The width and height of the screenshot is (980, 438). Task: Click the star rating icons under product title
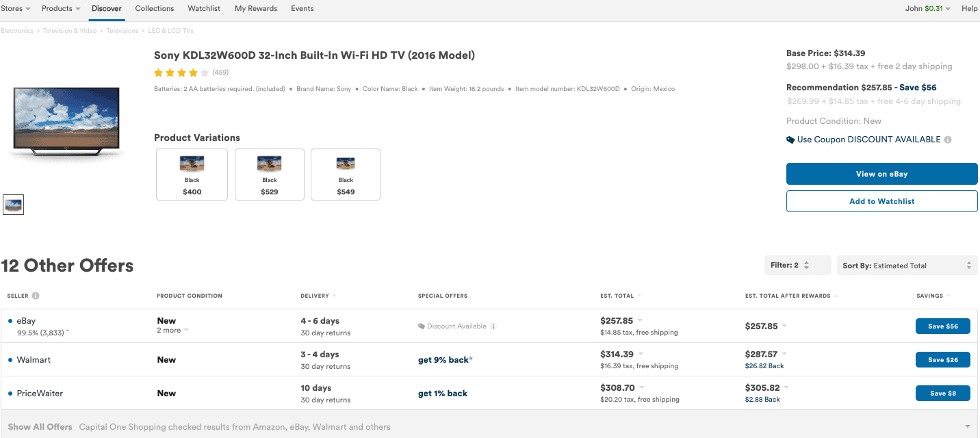click(x=181, y=73)
